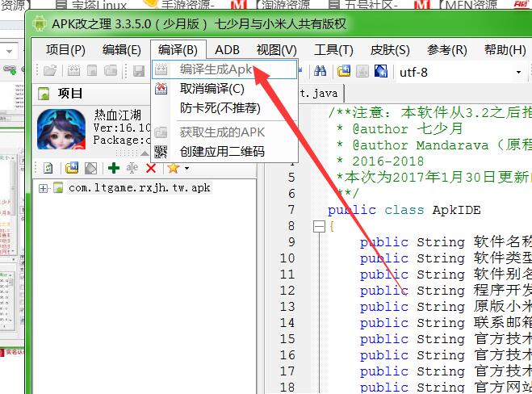Click the yellow star favorites icon
This screenshot has height=394, width=532.
pyautogui.click(x=172, y=168)
